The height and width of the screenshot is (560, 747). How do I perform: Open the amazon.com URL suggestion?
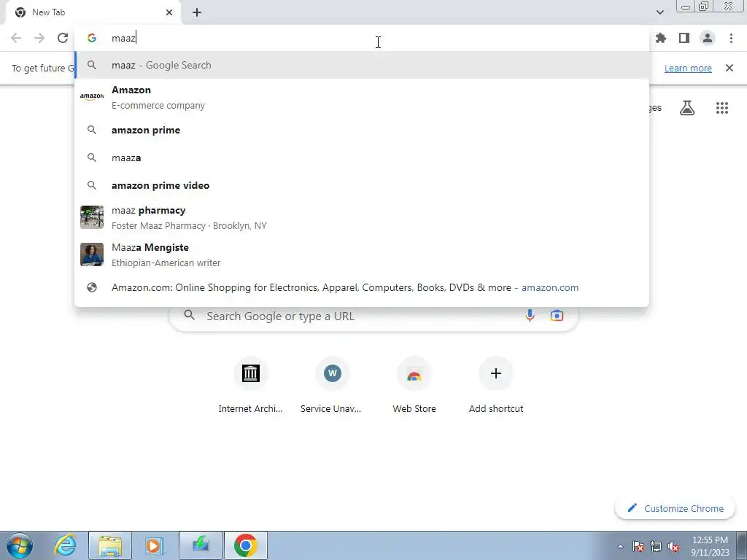[x=362, y=287]
